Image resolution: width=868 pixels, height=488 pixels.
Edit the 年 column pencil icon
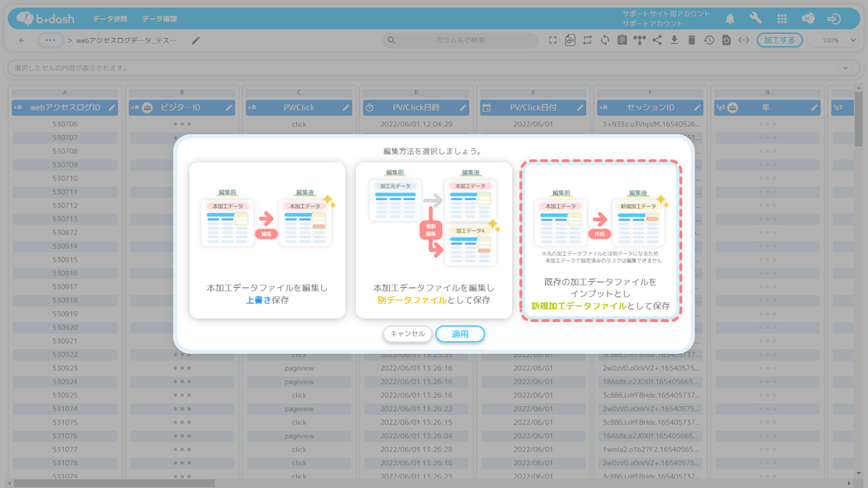(814, 108)
